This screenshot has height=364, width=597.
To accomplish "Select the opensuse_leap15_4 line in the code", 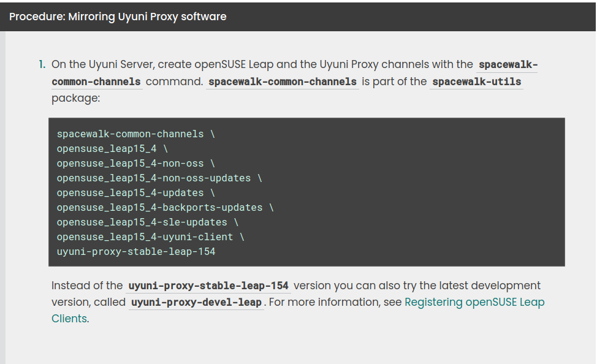I will pos(110,148).
